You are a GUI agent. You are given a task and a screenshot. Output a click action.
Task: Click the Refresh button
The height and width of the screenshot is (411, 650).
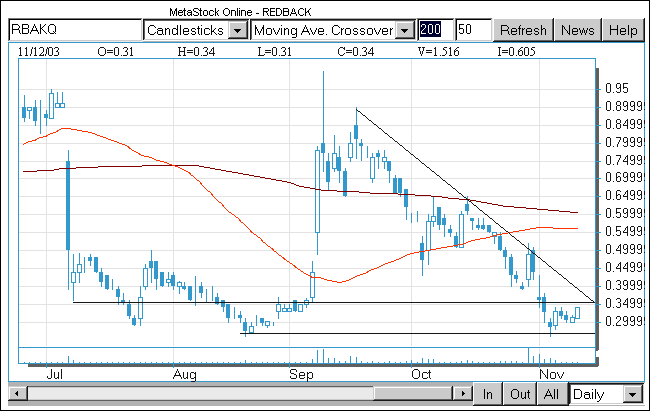pos(523,30)
